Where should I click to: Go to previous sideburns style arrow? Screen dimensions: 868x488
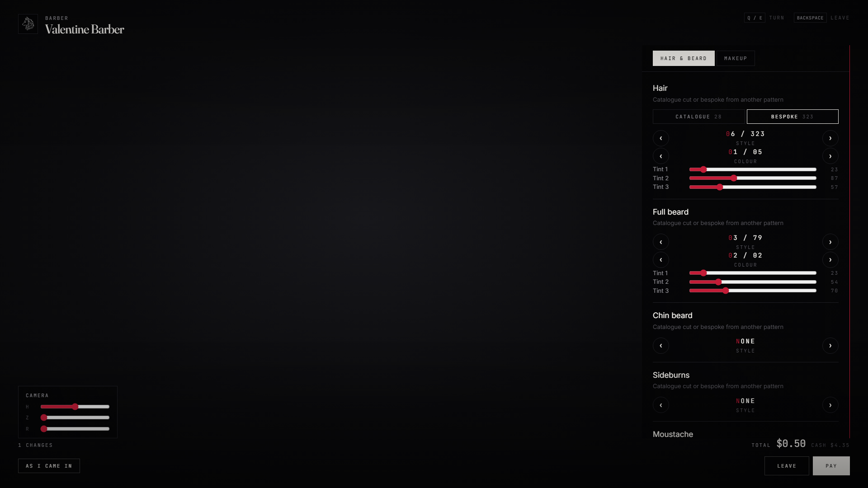(x=661, y=405)
